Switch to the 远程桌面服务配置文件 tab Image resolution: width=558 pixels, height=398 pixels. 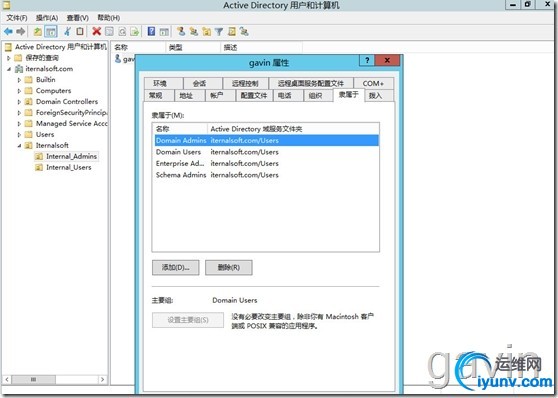tap(311, 83)
